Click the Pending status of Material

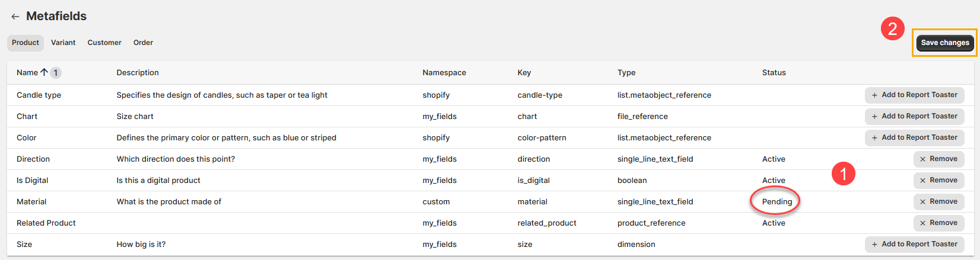(x=777, y=201)
